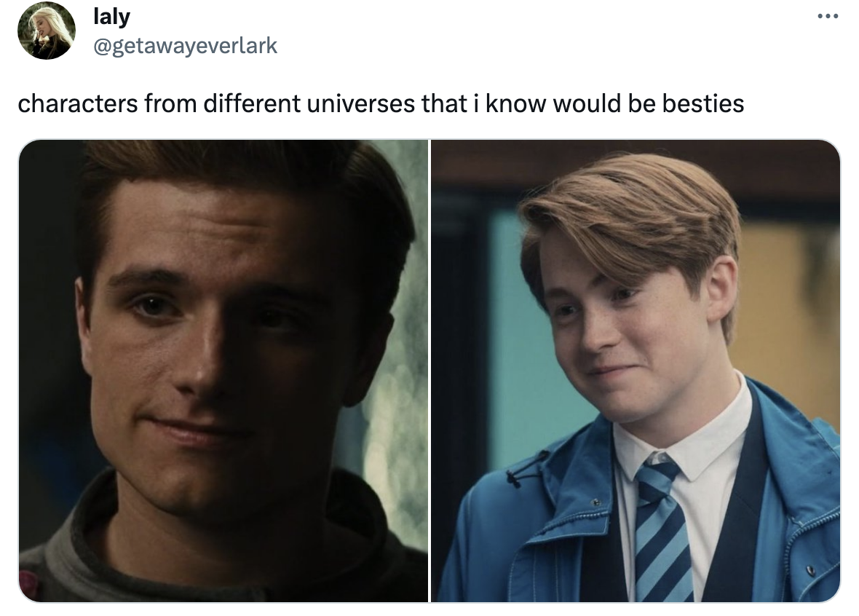This screenshot has width=859, height=616.
Task: View the image of man in gray hoodie
Action: tap(223, 371)
